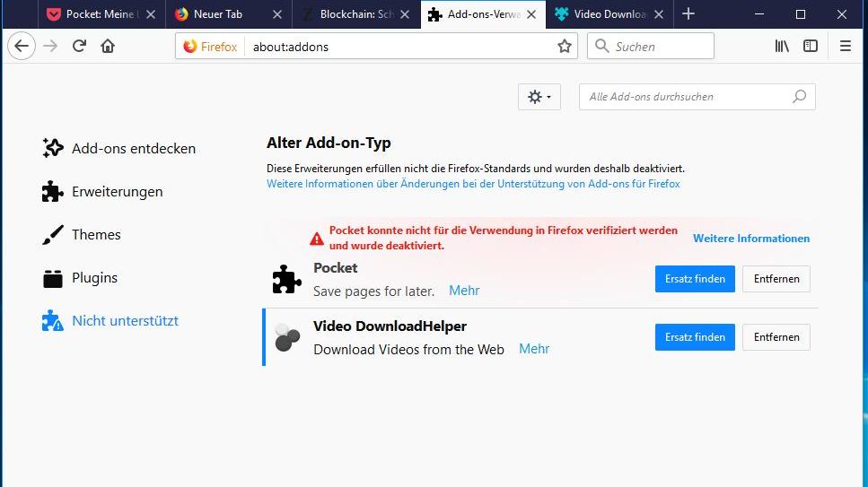The height and width of the screenshot is (487, 868).
Task: Click 'Download Videos from the Web' description
Action: (408, 350)
